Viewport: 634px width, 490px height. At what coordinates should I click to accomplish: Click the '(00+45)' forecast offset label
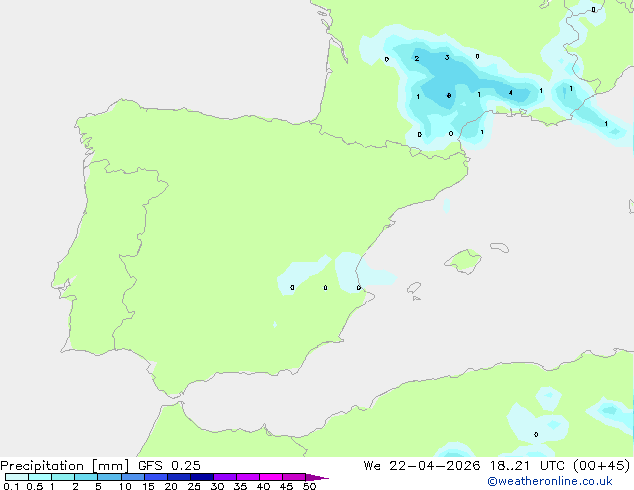[x=602, y=466]
